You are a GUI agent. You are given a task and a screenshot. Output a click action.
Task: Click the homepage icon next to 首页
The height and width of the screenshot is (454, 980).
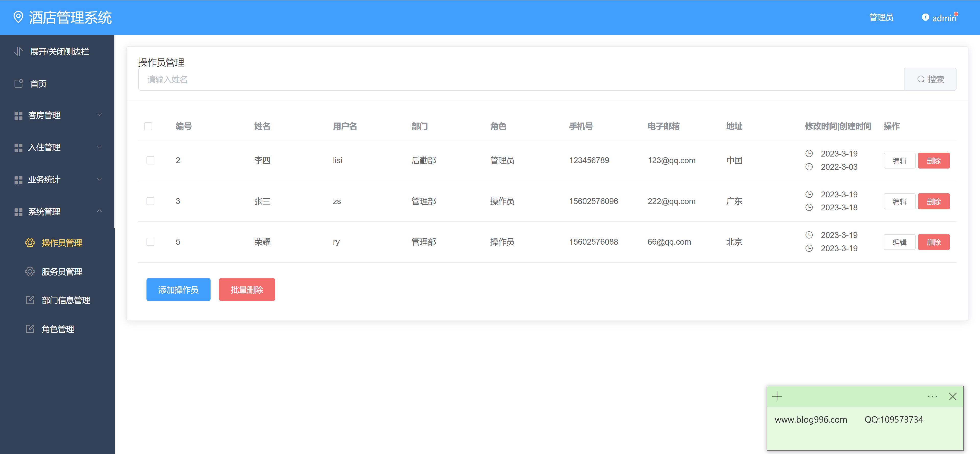click(19, 83)
